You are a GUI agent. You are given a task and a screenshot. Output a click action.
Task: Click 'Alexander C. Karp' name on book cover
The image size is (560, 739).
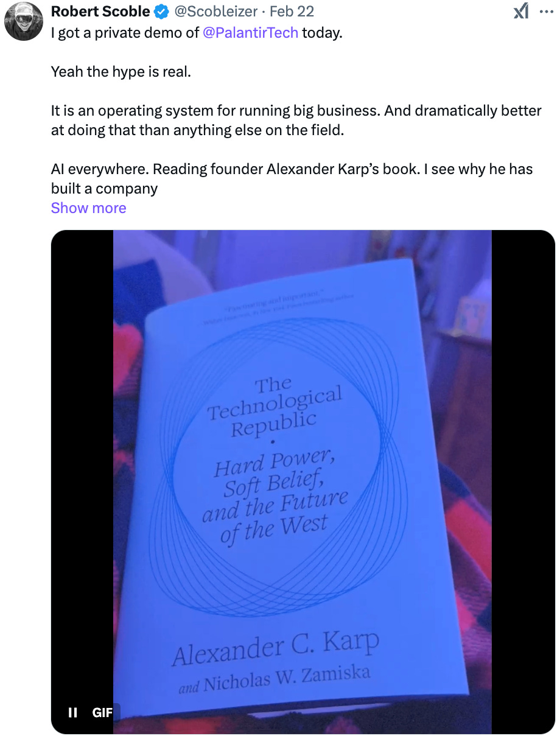275,645
